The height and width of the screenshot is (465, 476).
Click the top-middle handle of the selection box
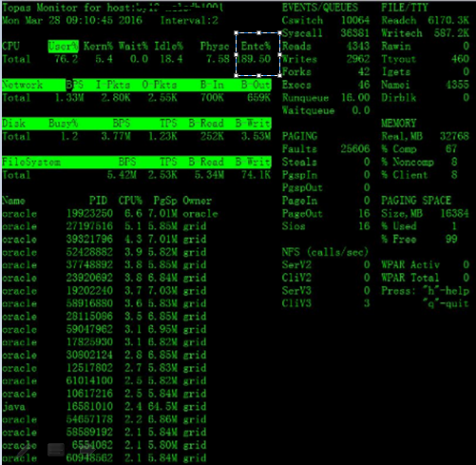coord(258,32)
